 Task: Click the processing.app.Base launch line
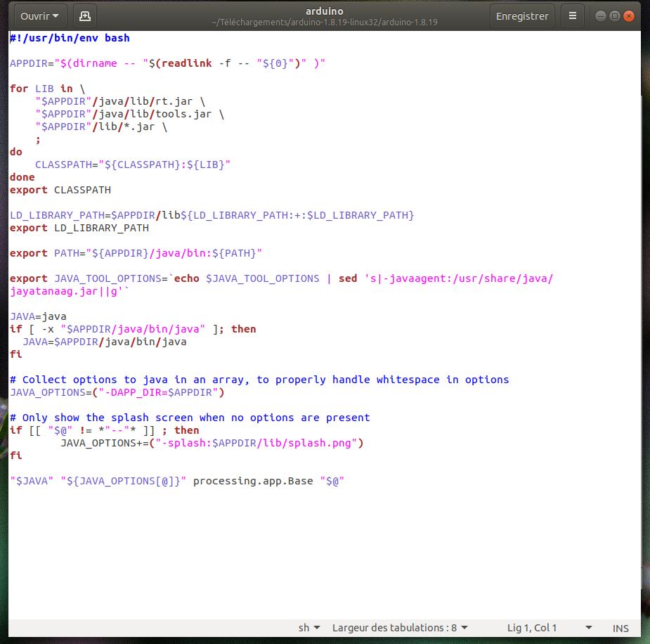(177, 481)
